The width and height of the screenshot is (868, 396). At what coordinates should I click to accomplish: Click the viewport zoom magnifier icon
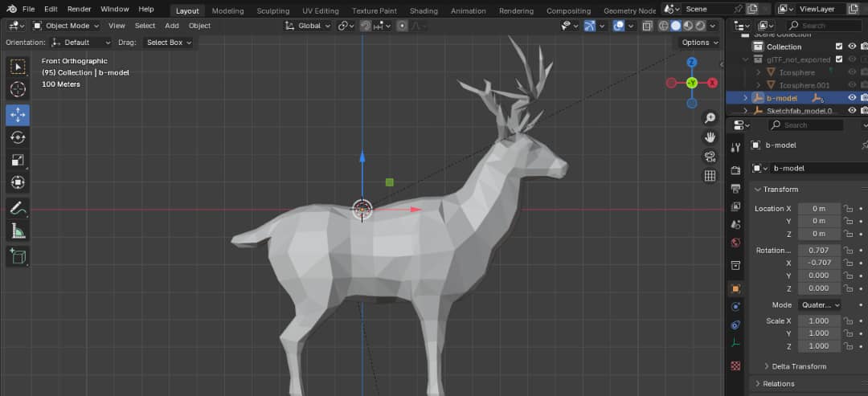[710, 118]
